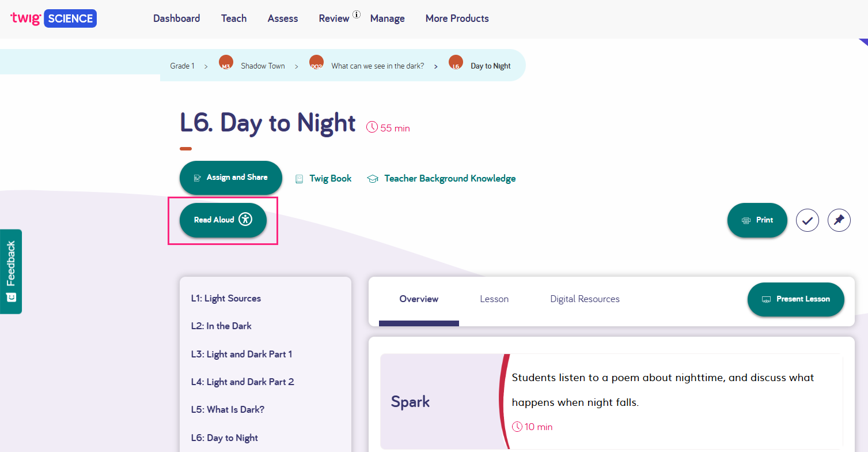Click the M3 Shadow Town breadcrumb badge

226,63
